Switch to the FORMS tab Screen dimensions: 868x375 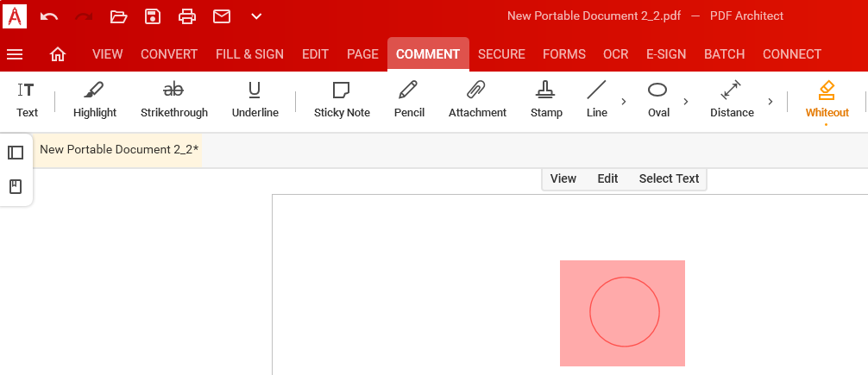[564, 54]
